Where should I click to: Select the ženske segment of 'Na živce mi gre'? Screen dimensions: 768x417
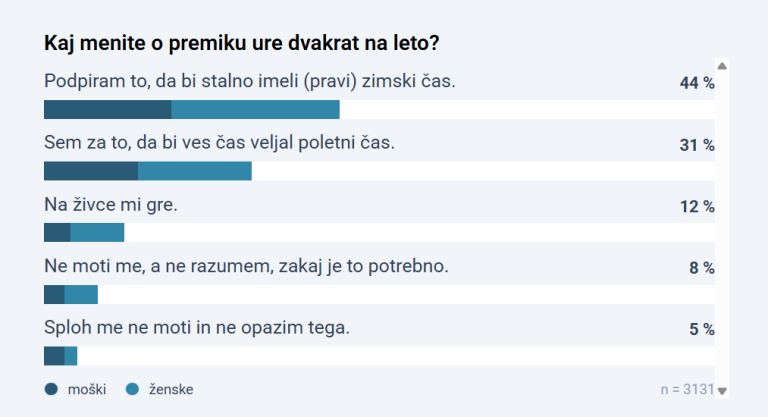(97, 233)
